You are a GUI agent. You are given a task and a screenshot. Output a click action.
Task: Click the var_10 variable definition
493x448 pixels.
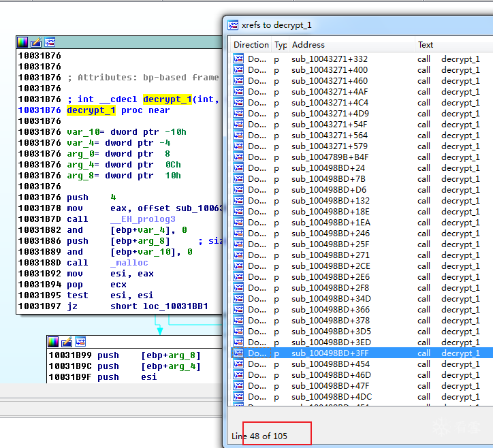[127, 132]
